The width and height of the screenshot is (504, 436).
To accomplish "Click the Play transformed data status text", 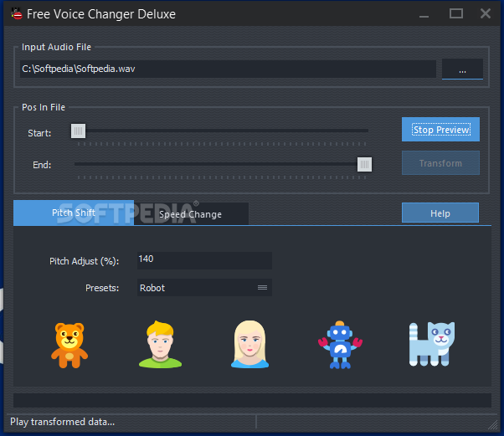I will click(62, 422).
